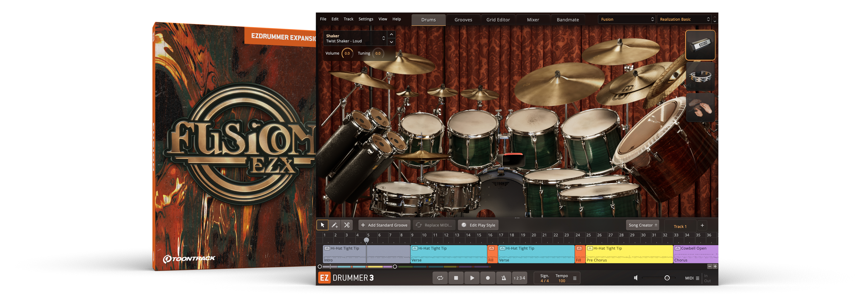This screenshot has width=868, height=301.
Task: Add a new track with plus icon
Action: pyautogui.click(x=702, y=225)
